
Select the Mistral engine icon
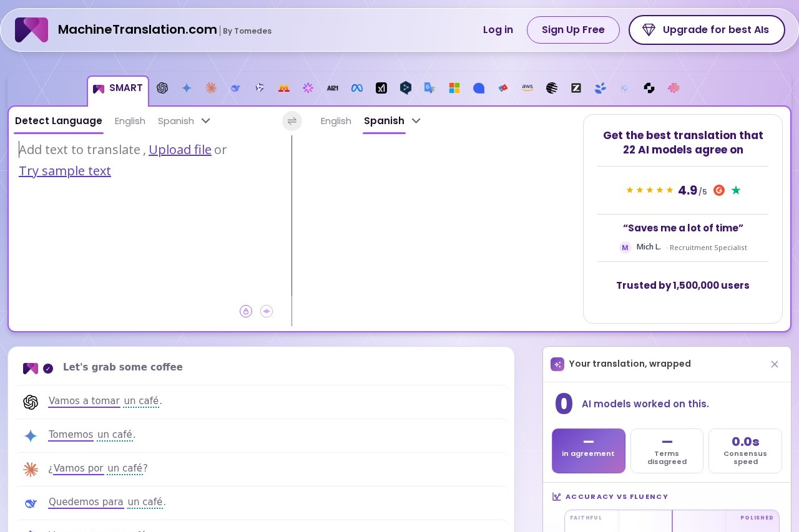[284, 88]
